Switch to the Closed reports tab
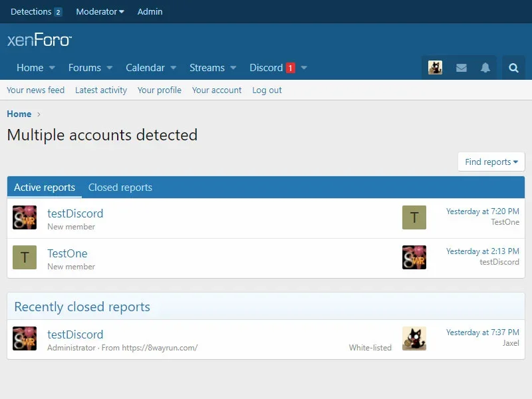Image resolution: width=532 pixels, height=399 pixels. coord(120,188)
